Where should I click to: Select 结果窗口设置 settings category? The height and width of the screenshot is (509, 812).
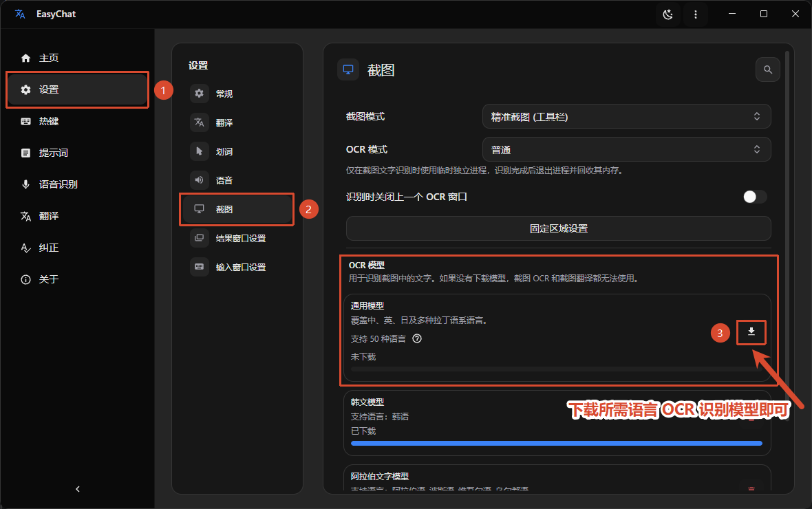coord(237,238)
